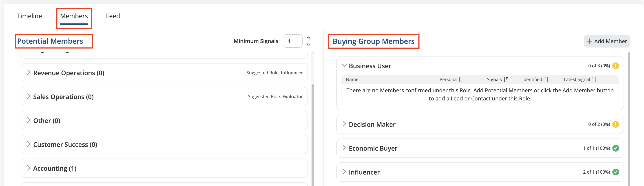
Task: Switch to the Timeline tab
Action: click(x=29, y=16)
